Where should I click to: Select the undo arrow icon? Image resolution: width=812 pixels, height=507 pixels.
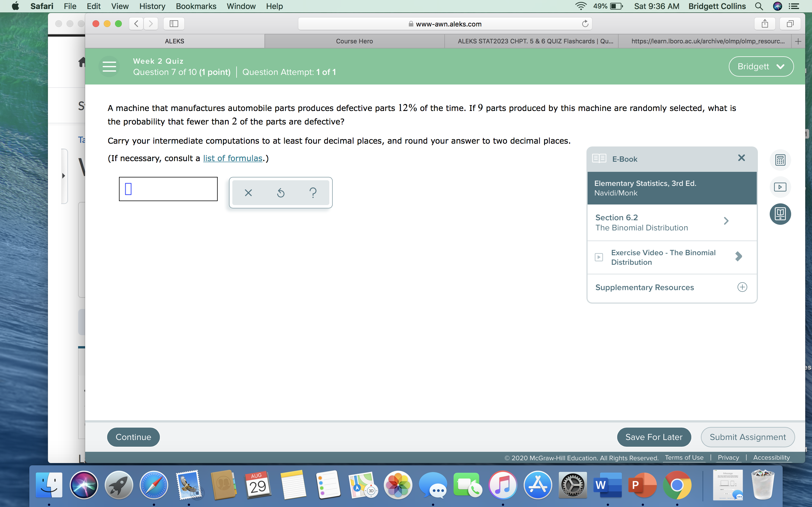click(x=280, y=193)
